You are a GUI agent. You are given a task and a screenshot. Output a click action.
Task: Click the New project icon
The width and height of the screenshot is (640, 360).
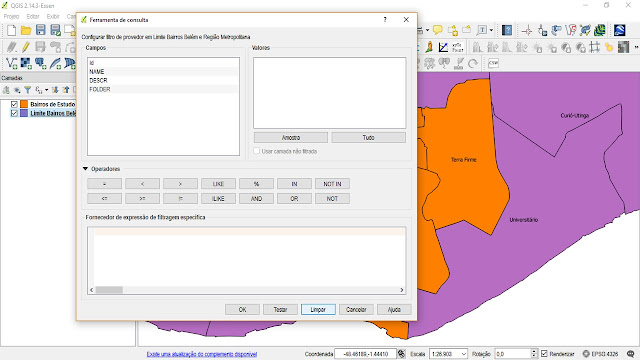pos(11,30)
